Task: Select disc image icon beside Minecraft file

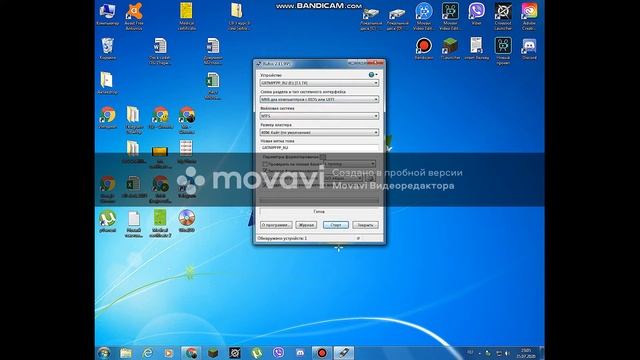Action: pyautogui.click(x=187, y=222)
